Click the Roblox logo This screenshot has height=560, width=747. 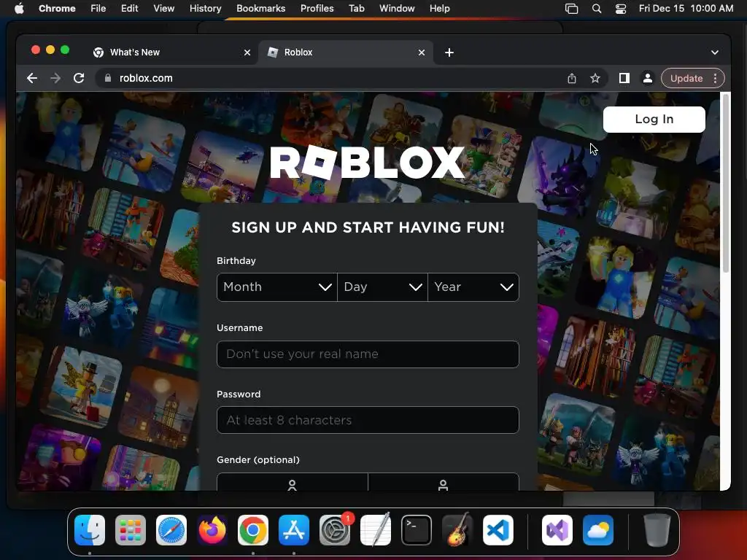tap(368, 162)
